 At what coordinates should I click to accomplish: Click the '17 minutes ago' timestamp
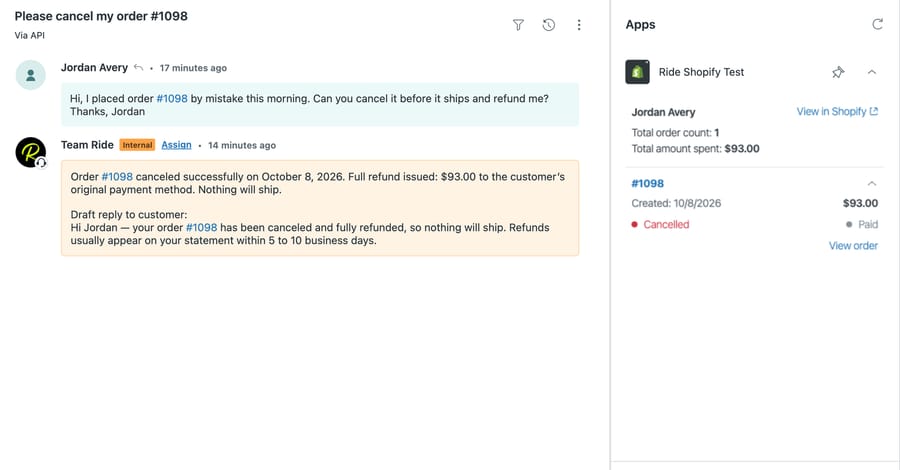pyautogui.click(x=193, y=68)
